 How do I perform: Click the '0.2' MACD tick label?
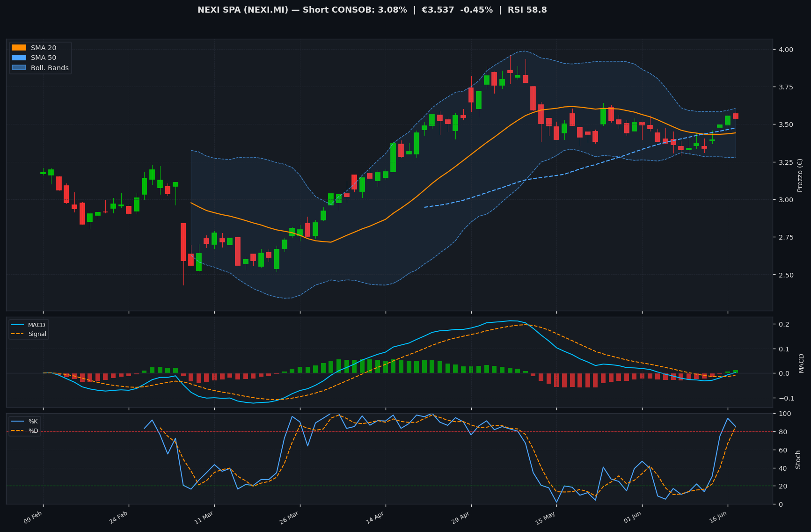783,324
